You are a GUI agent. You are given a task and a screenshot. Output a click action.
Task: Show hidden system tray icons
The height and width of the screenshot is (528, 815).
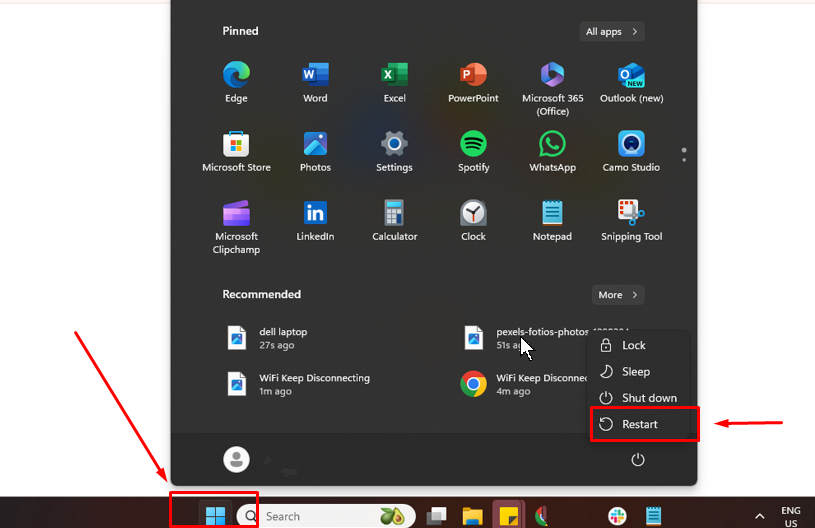[760, 516]
